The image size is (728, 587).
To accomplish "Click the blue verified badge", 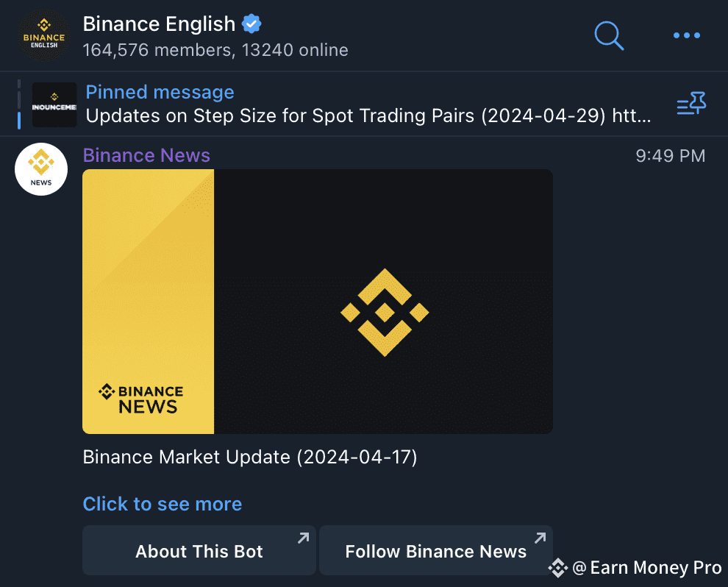I will 251,24.
